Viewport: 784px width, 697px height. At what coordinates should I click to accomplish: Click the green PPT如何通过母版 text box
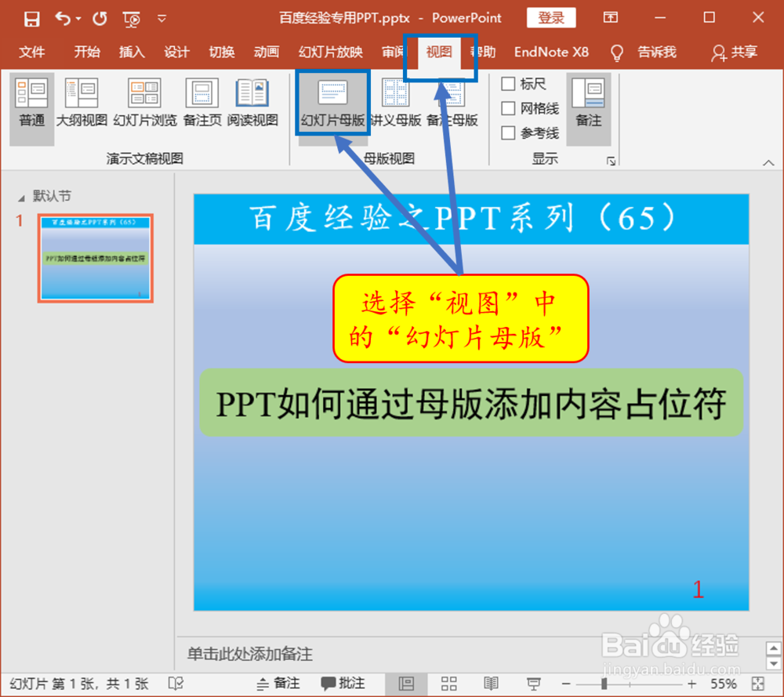click(471, 403)
